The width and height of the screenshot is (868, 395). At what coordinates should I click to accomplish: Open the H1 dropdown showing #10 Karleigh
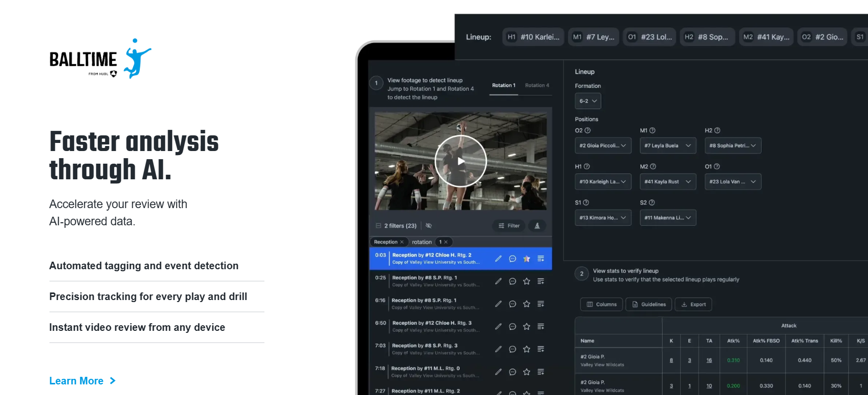(603, 182)
